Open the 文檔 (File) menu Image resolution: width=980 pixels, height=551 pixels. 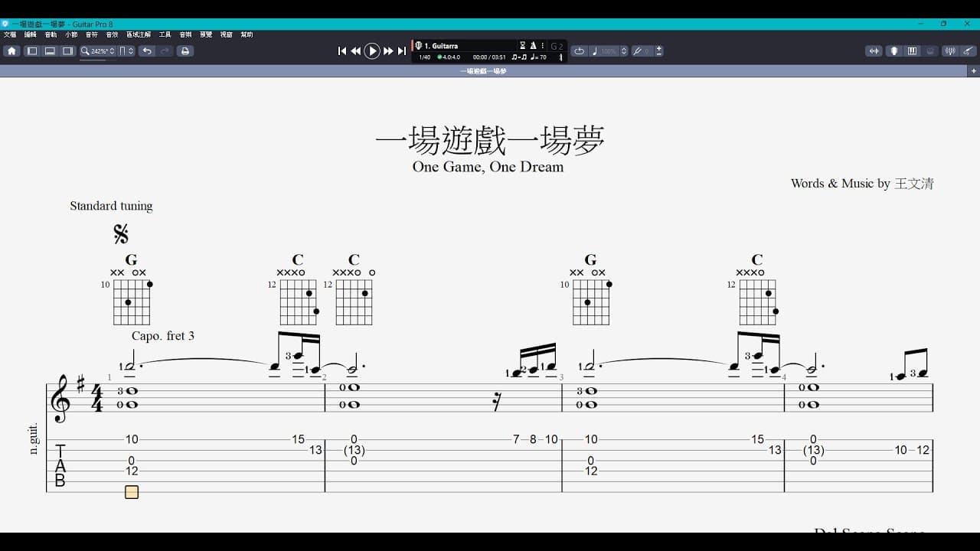10,34
